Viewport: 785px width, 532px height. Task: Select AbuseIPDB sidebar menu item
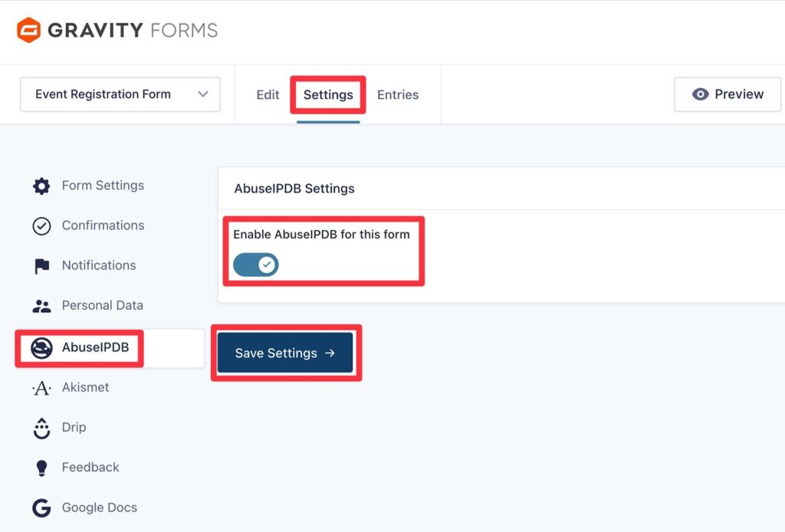(110, 348)
